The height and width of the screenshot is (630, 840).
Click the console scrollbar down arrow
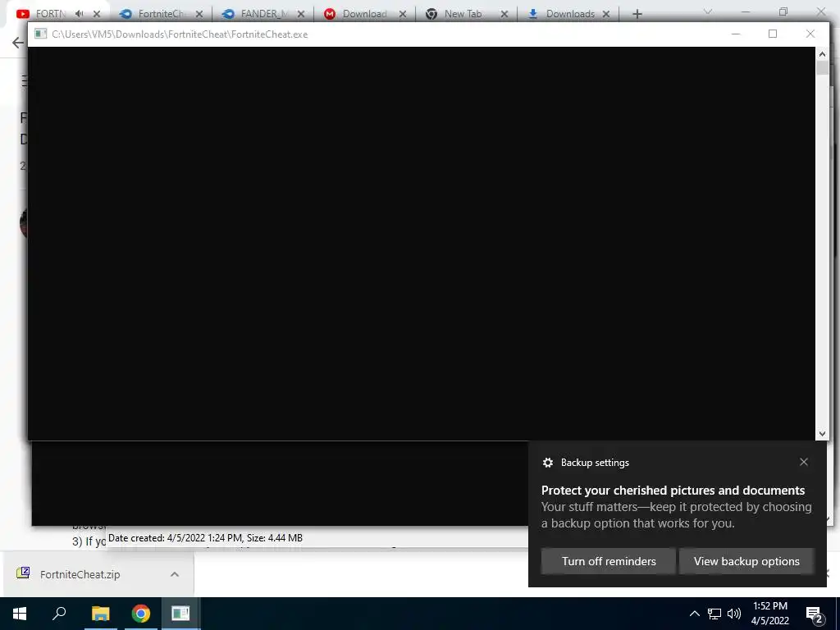coord(822,434)
